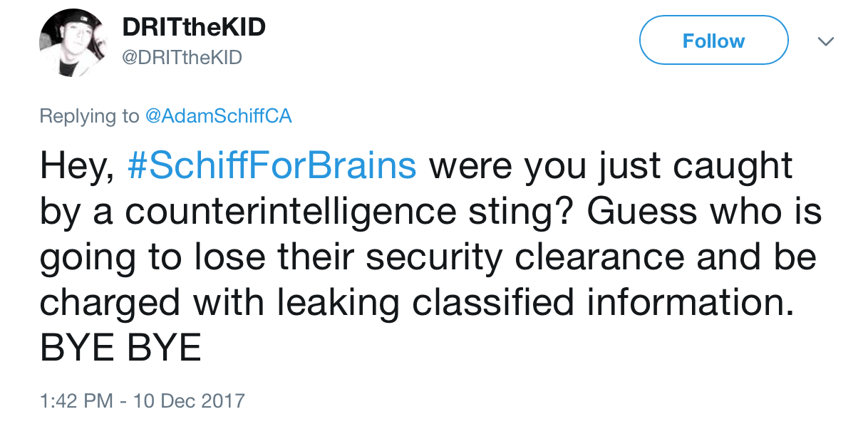Click "Hey," at the tweet's start
Screen dimensions: 868x429
(x=77, y=167)
